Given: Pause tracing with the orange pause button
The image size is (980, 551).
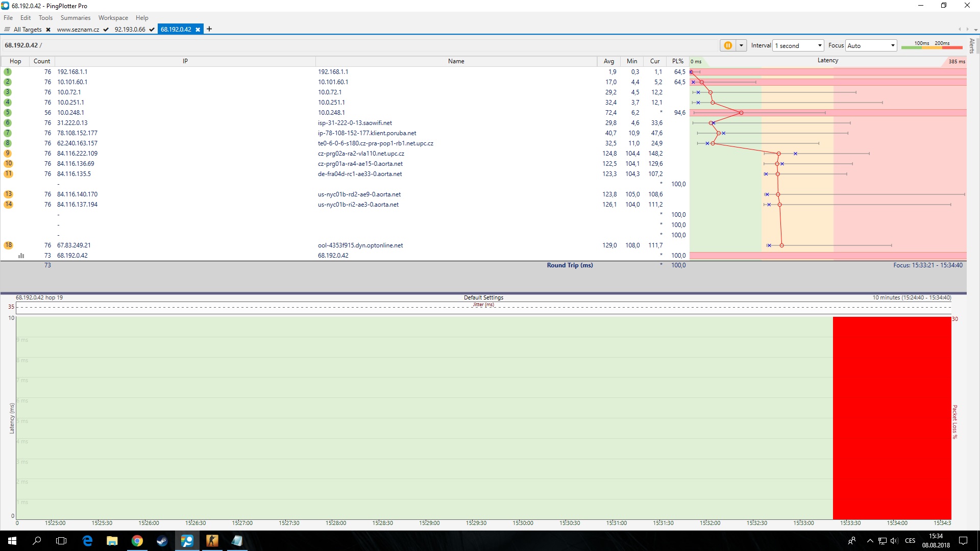Looking at the screenshot, I should coord(728,45).
